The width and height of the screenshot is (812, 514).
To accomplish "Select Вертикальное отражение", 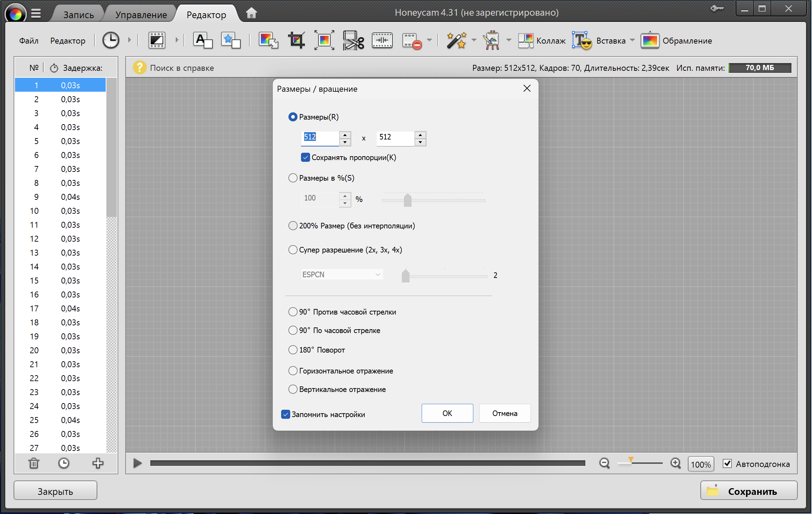I will click(x=293, y=389).
